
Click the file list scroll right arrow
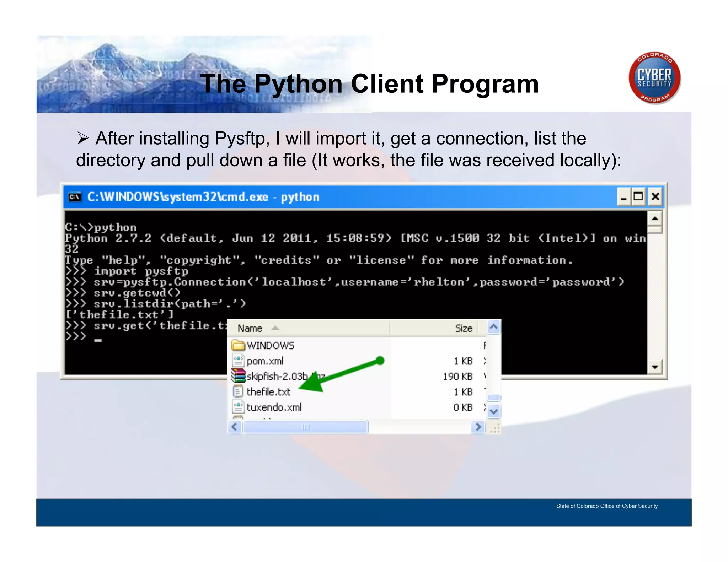tap(478, 427)
